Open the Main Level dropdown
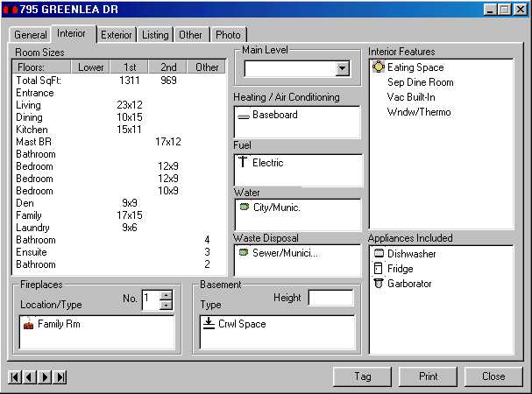 [x=342, y=69]
